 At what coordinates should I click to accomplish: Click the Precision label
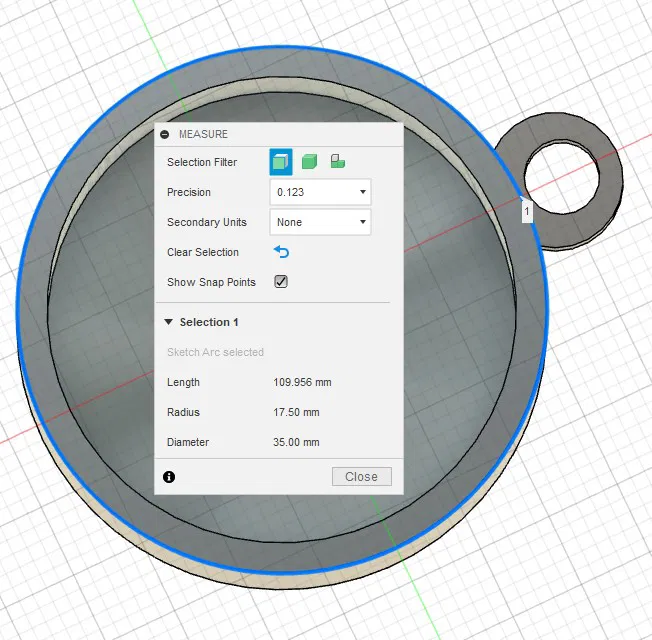click(x=189, y=192)
